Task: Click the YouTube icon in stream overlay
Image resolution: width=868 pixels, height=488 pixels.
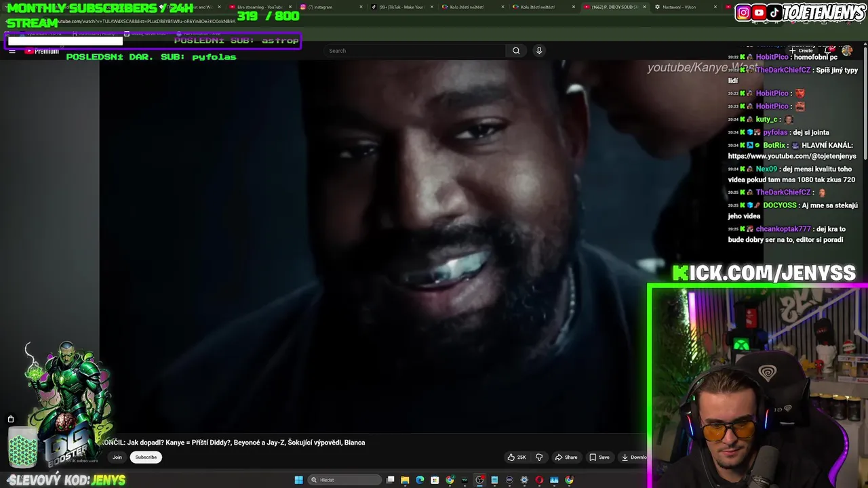Action: coord(759,12)
